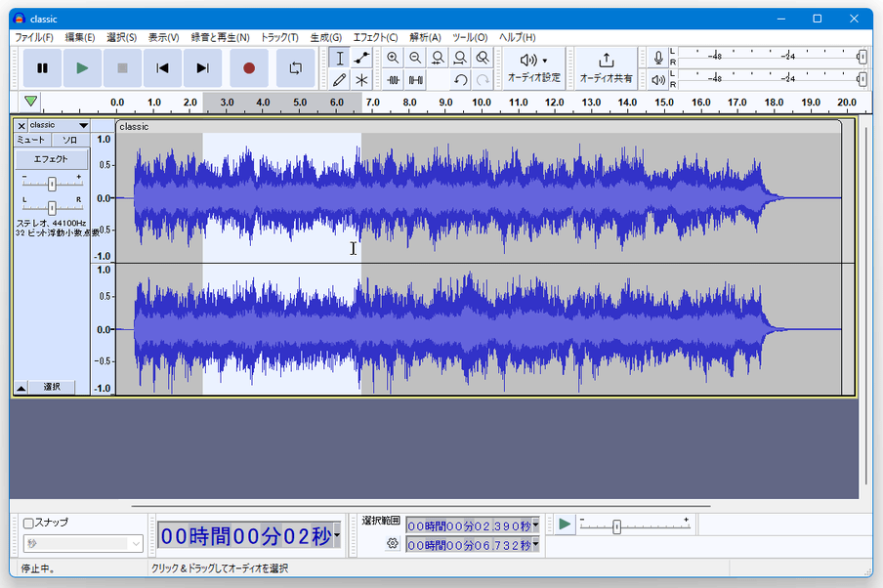883x588 pixels.
Task: Click the track エフェクト button
Action: (51, 159)
